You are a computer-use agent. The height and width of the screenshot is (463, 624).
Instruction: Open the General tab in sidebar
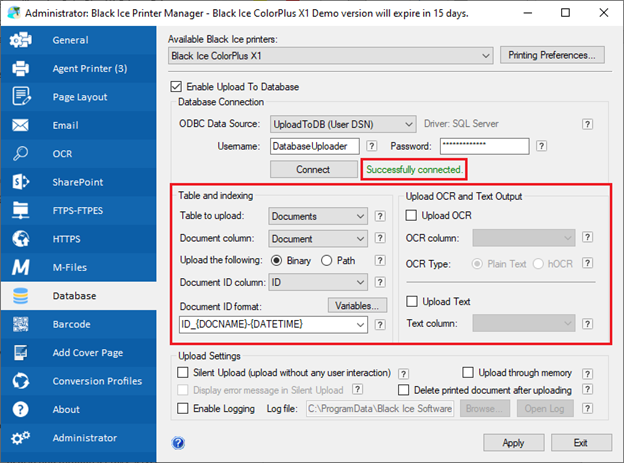coord(78,40)
